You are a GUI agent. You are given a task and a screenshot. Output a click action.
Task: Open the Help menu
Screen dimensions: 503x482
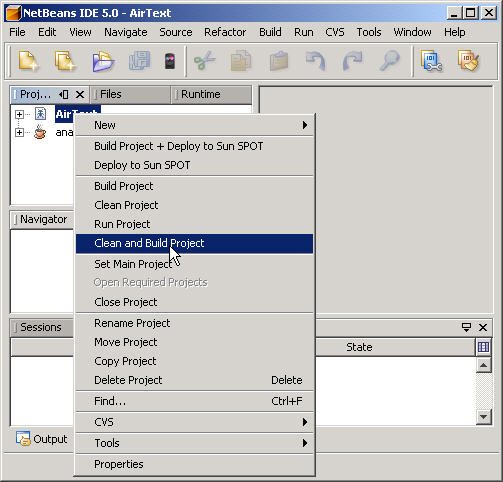(455, 32)
